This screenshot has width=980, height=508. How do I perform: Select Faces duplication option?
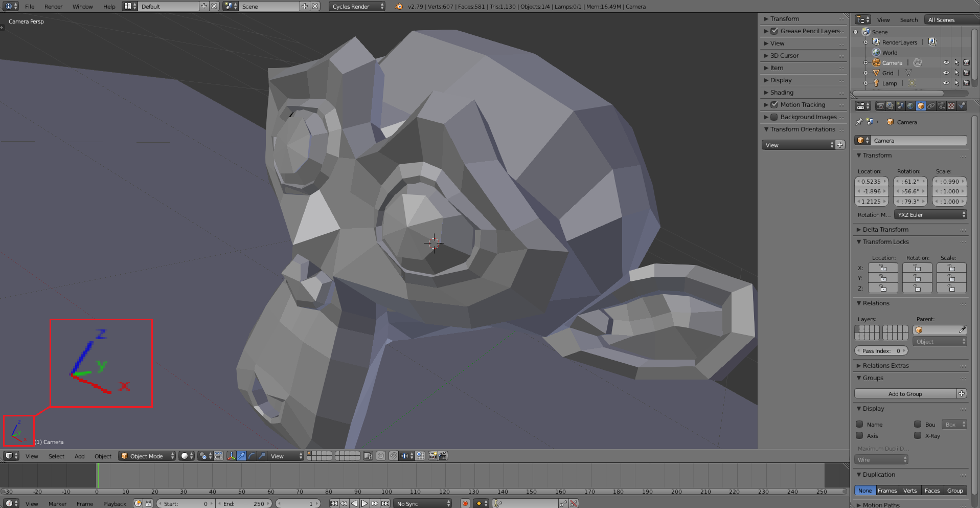click(x=932, y=490)
